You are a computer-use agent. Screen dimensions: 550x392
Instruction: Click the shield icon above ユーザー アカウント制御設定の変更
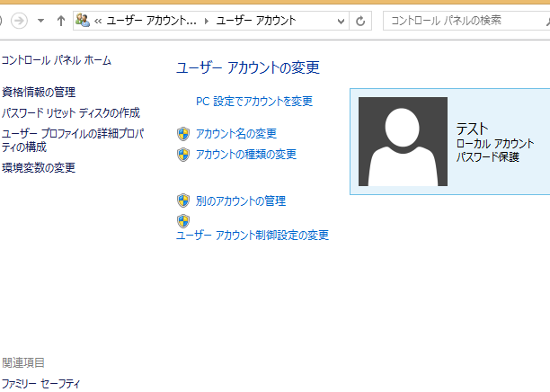[x=183, y=220]
